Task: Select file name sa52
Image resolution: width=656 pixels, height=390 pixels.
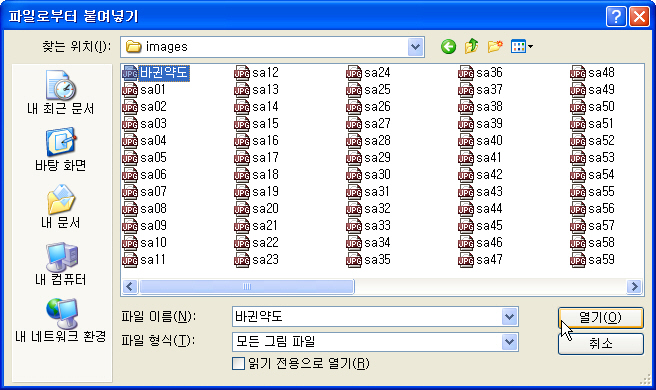Action: pos(601,141)
